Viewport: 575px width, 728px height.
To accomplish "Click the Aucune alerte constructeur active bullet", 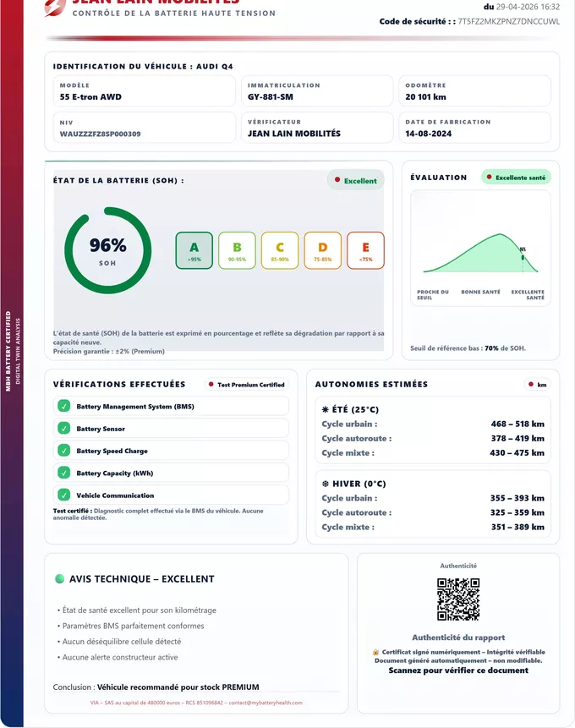I will 118,658.
